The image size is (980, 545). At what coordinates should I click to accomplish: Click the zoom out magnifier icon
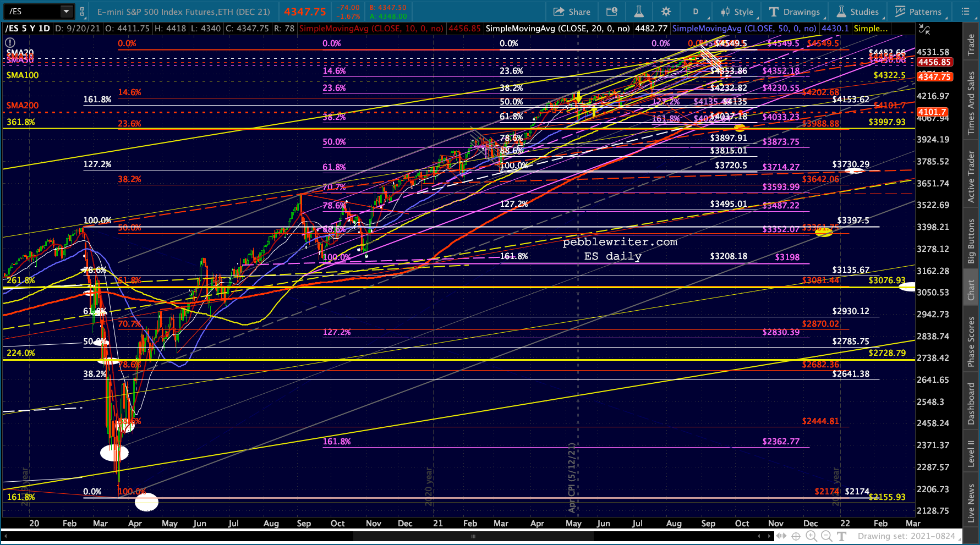826,536
